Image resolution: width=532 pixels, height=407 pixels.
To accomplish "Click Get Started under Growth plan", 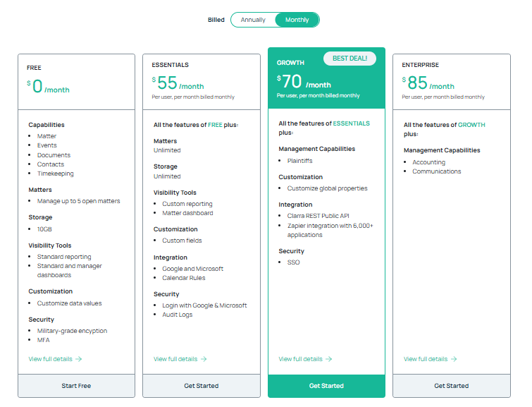I will tap(326, 386).
